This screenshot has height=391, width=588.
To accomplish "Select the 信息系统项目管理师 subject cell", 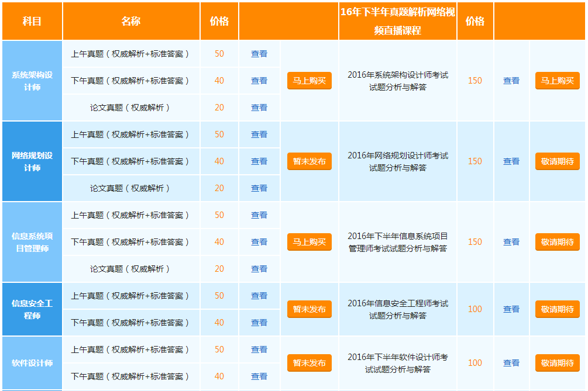I will [32, 242].
